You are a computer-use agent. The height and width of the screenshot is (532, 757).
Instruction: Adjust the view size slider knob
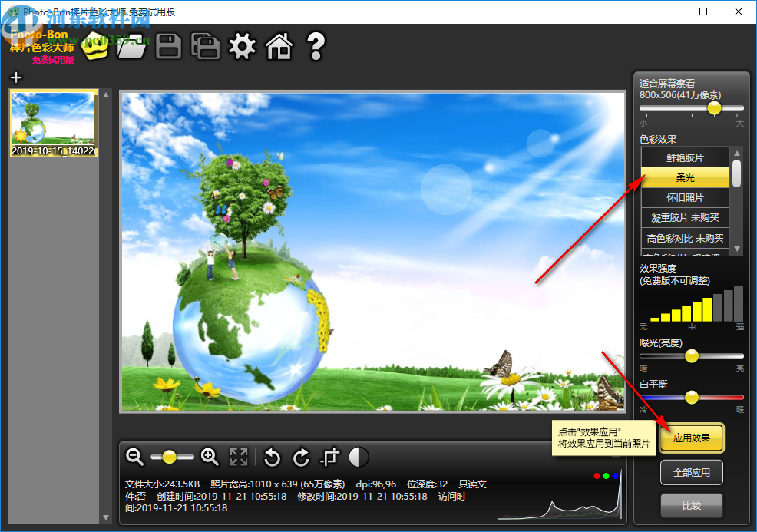(x=714, y=107)
